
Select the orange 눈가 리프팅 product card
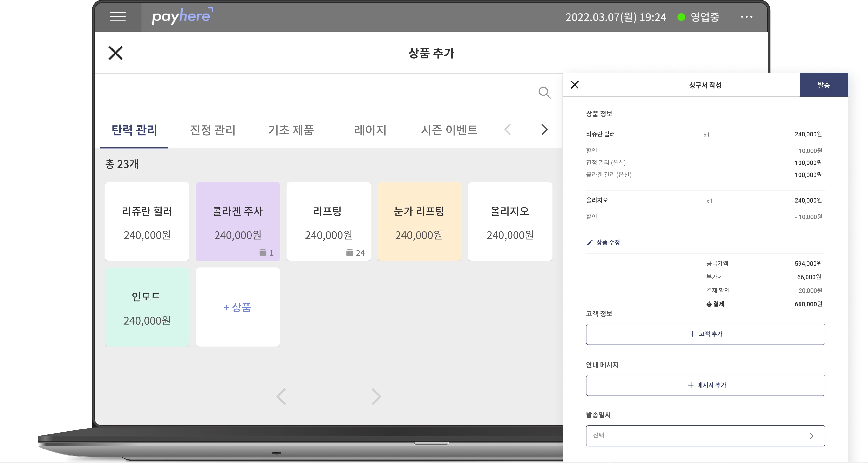coord(419,221)
